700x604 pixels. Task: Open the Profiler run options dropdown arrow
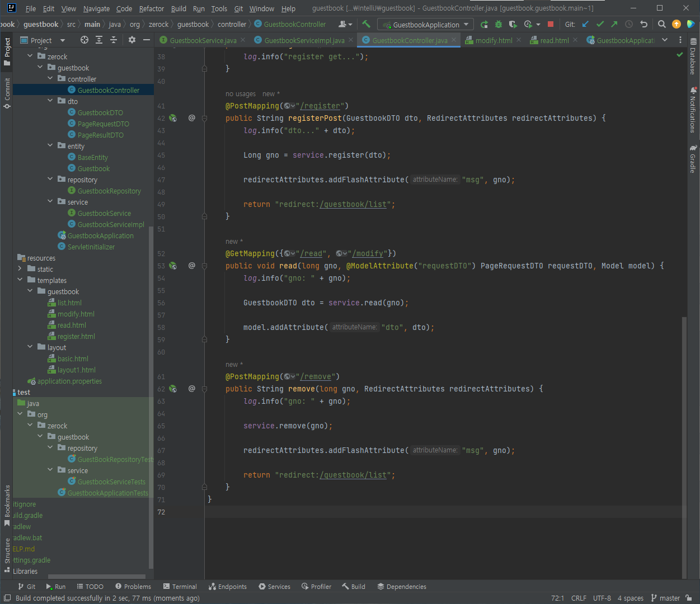pyautogui.click(x=538, y=25)
